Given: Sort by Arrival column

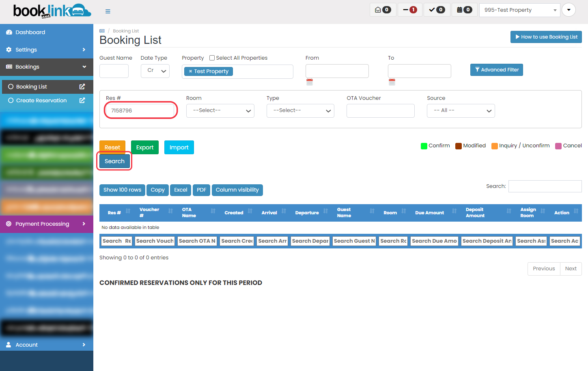Looking at the screenshot, I should pyautogui.click(x=272, y=213).
